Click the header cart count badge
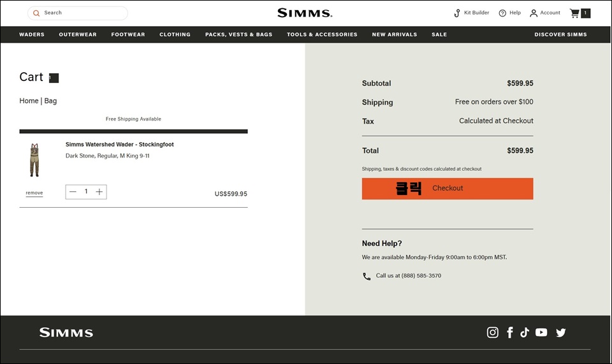The width and height of the screenshot is (612, 364). click(x=585, y=13)
